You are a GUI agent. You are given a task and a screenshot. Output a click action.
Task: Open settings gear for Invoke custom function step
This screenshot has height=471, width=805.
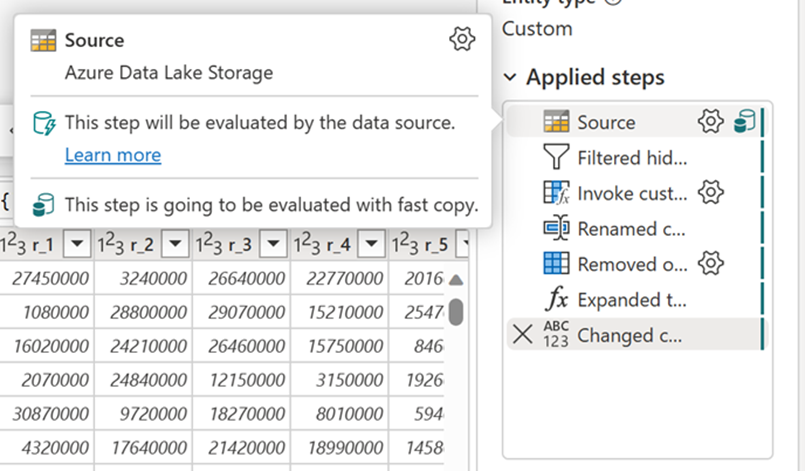709,192
